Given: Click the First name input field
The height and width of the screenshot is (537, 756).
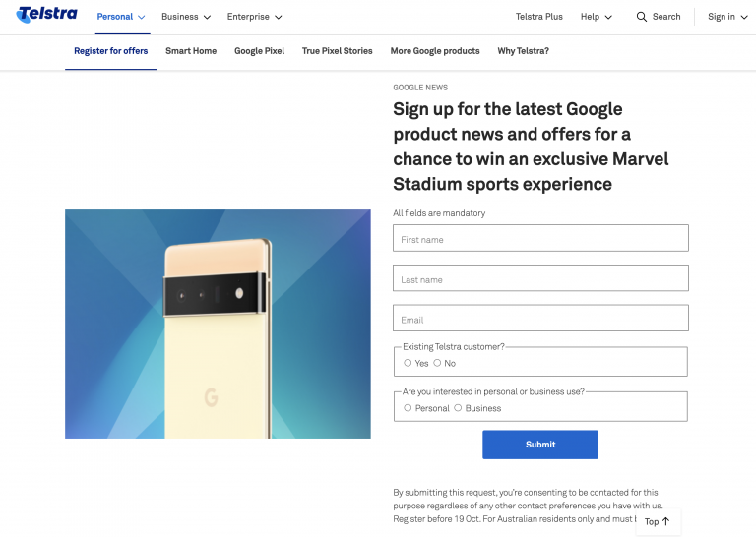Looking at the screenshot, I should [540, 239].
